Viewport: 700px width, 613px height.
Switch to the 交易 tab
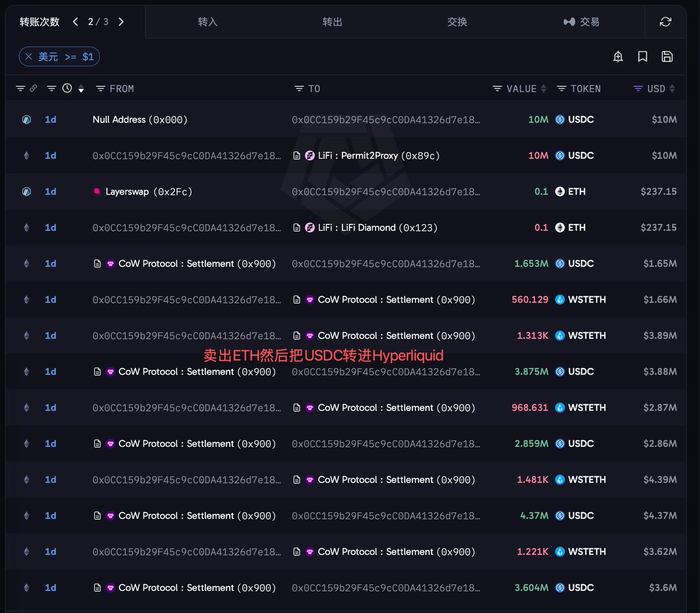click(582, 22)
